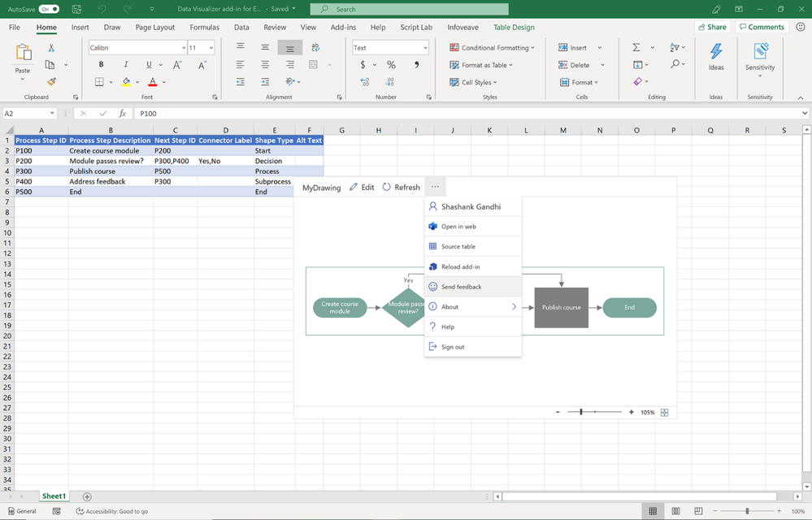
Task: Open the Sensitivity labeling icon
Action: coord(760,53)
